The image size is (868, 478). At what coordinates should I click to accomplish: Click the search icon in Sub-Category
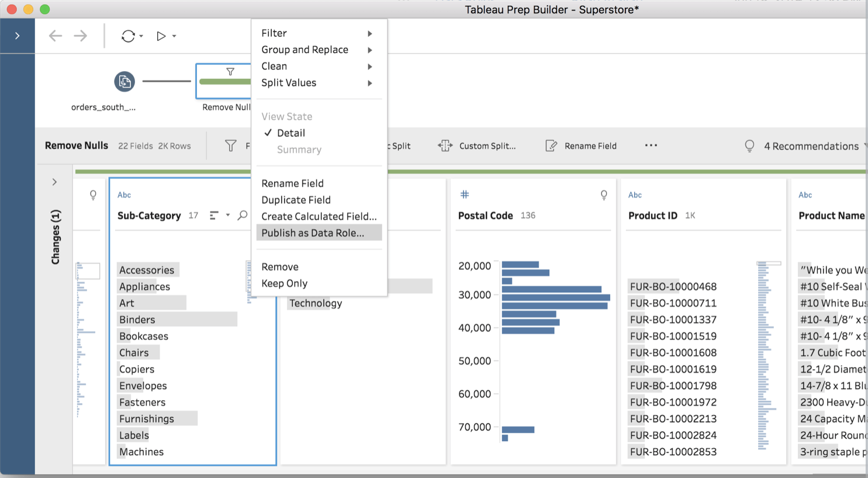coord(243,216)
